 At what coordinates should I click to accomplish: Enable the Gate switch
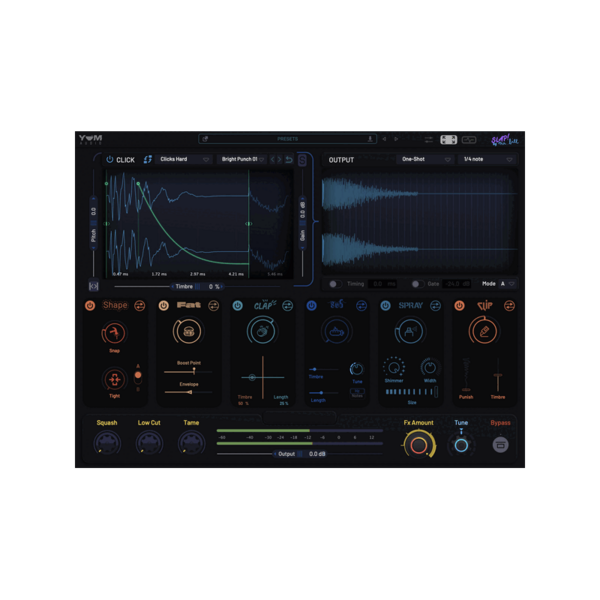[417, 284]
